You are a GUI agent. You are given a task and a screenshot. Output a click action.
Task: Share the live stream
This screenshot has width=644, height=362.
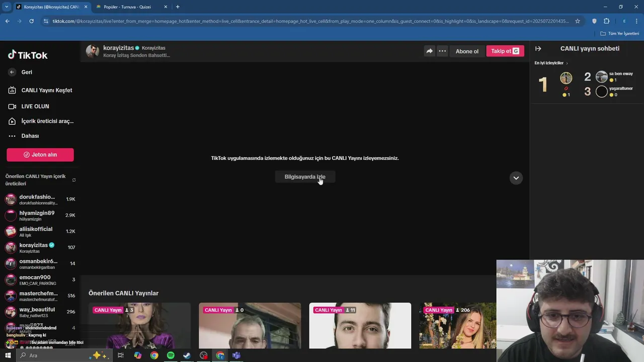pyautogui.click(x=429, y=51)
